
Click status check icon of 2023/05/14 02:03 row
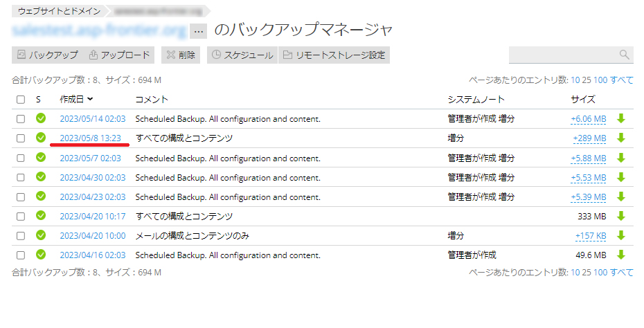[x=41, y=118]
